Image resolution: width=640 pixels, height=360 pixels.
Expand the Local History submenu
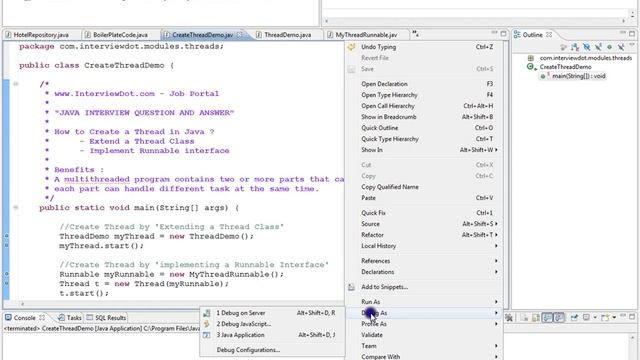[424, 246]
